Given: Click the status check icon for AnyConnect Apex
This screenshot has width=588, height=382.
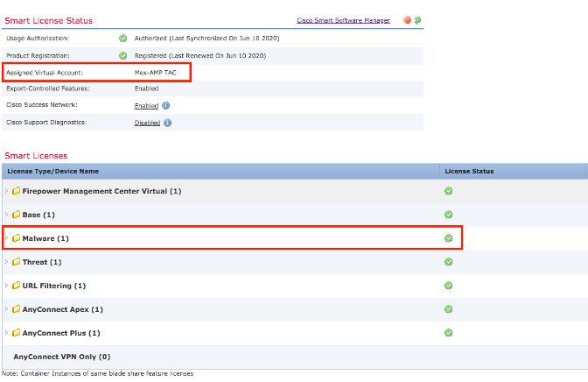Looking at the screenshot, I should [x=449, y=309].
